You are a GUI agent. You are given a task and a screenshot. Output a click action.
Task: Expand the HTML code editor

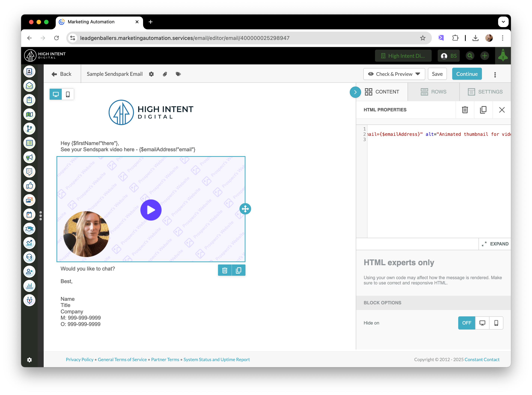(495, 244)
